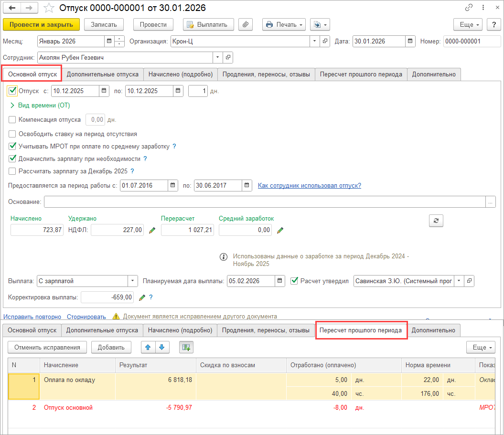
Task: Click Отменить исправления button
Action: [47, 347]
